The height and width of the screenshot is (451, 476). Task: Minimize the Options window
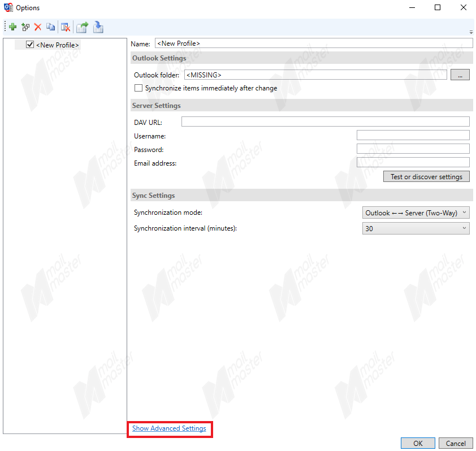pyautogui.click(x=412, y=7)
